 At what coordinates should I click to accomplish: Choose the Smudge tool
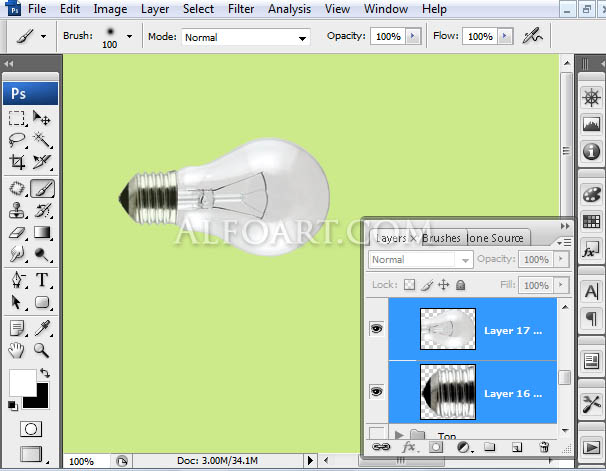tap(17, 254)
